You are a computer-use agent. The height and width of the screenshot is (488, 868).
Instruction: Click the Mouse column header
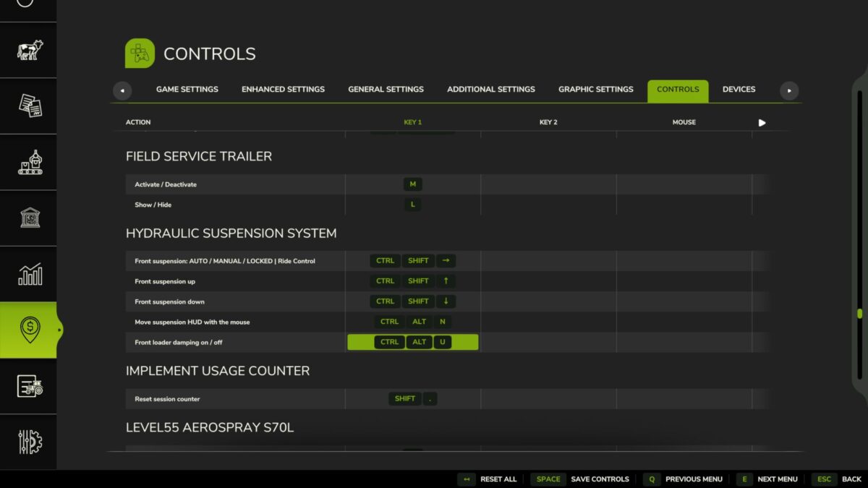[x=684, y=123]
